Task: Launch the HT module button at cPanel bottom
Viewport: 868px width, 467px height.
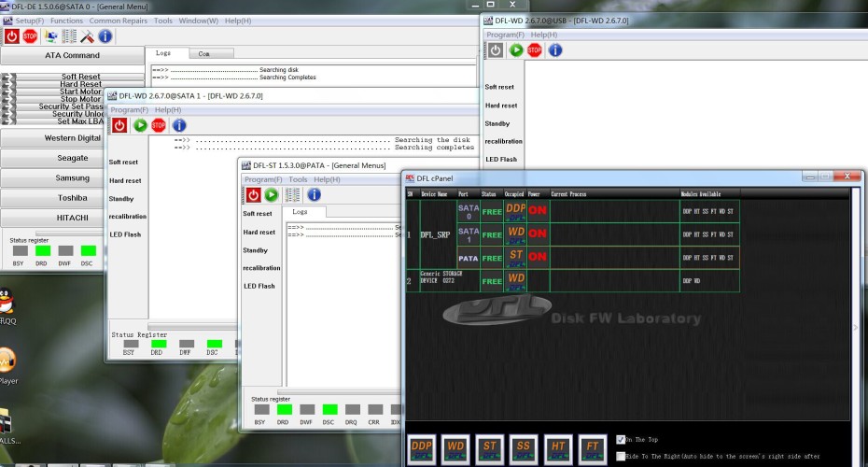Action: [558, 448]
